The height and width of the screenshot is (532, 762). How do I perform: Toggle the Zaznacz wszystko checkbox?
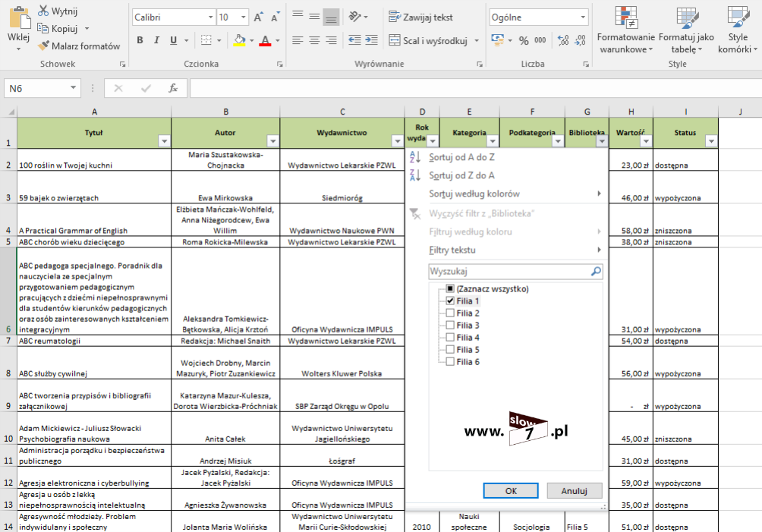[450, 288]
